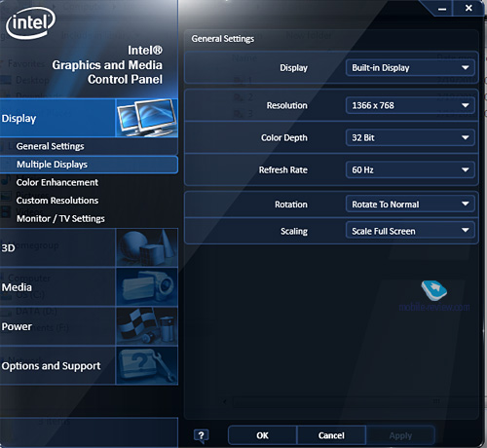Open the Display device dropdown
The width and height of the screenshot is (487, 448).
pyautogui.click(x=410, y=67)
